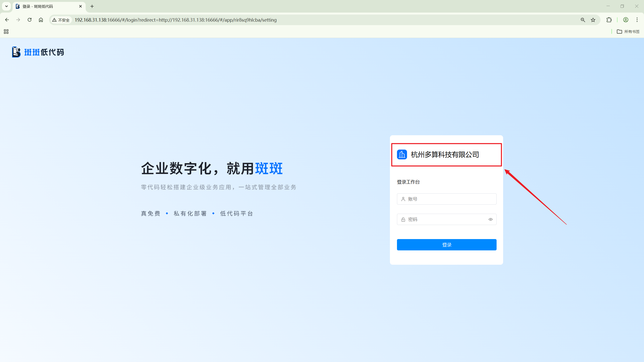Click the zoom magnifier icon in address bar
The height and width of the screenshot is (362, 644).
pyautogui.click(x=583, y=20)
